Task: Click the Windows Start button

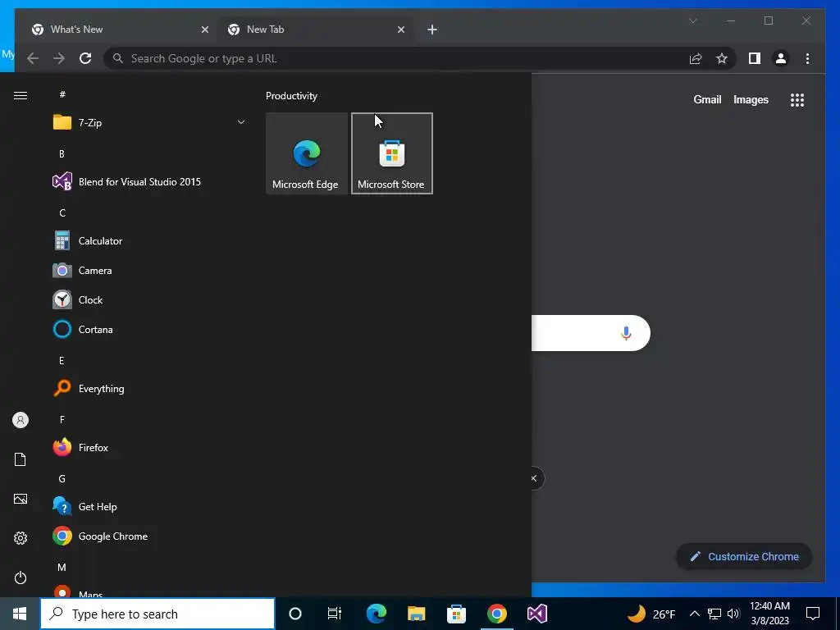Action: click(20, 614)
